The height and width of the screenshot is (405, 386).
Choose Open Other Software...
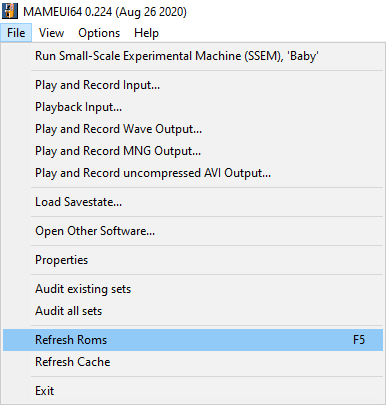193,231
